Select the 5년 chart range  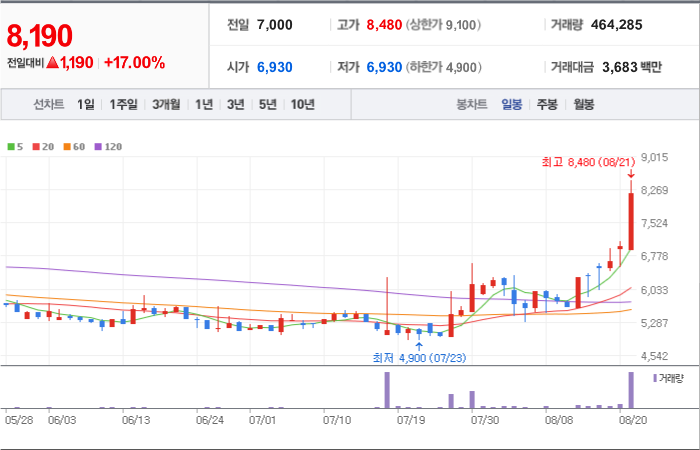(x=268, y=104)
